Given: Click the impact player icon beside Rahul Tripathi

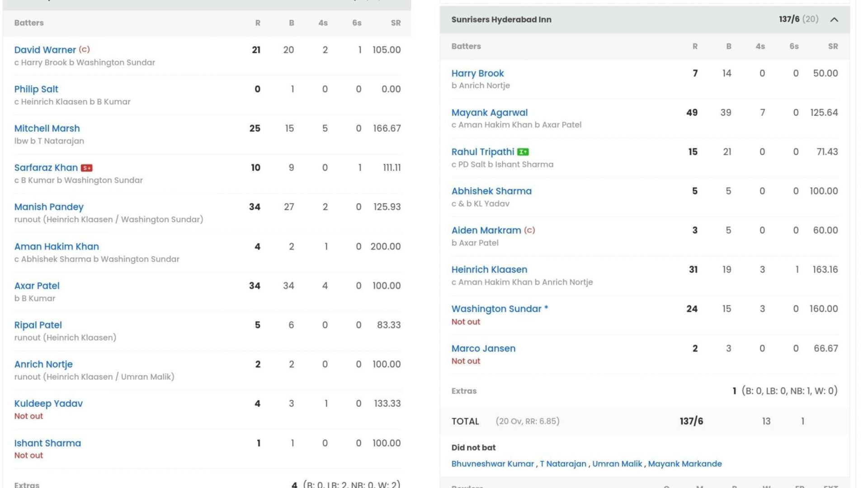Looking at the screenshot, I should (x=523, y=152).
